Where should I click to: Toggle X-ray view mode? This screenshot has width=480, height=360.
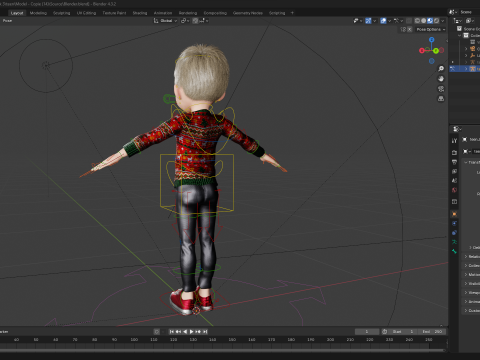point(409,21)
